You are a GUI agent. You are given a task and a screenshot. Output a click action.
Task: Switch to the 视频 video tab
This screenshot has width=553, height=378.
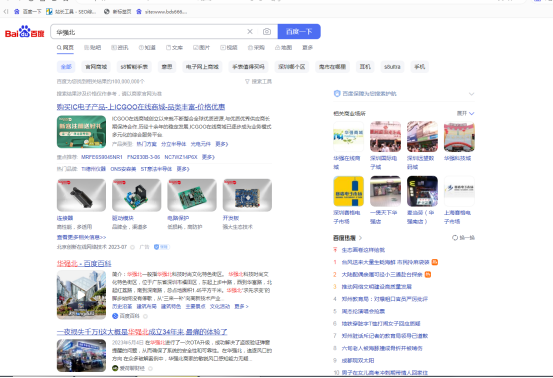pyautogui.click(x=229, y=48)
